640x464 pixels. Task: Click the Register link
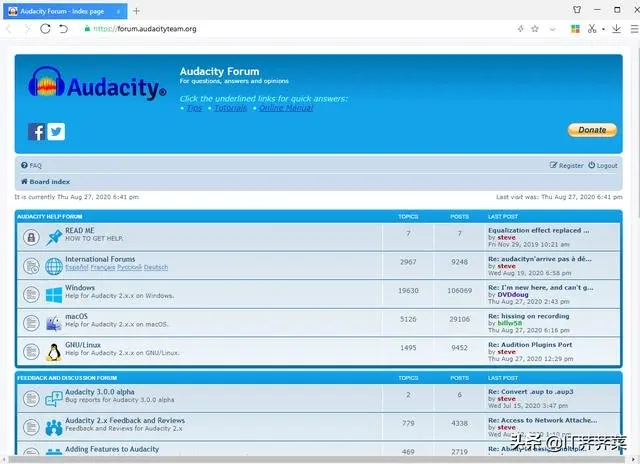click(x=567, y=165)
